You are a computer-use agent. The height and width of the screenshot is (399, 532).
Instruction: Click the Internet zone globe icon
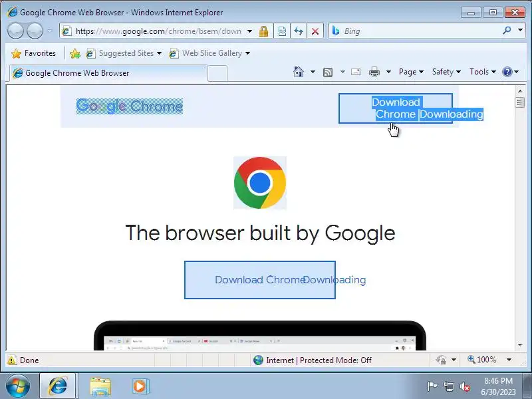click(258, 360)
